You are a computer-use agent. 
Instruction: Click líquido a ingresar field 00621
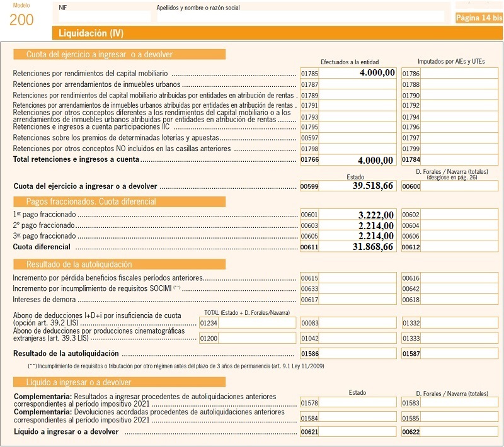[357, 432]
